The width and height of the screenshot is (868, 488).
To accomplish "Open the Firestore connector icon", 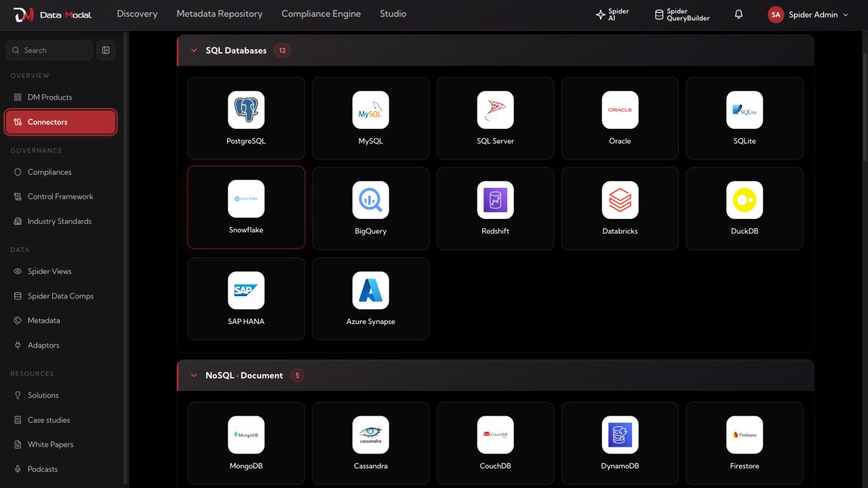I will coord(745,434).
